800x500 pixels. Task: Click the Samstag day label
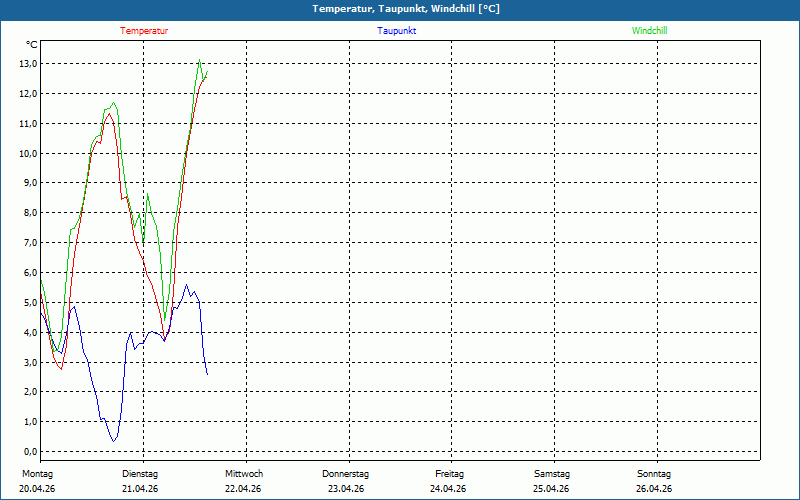[552, 474]
